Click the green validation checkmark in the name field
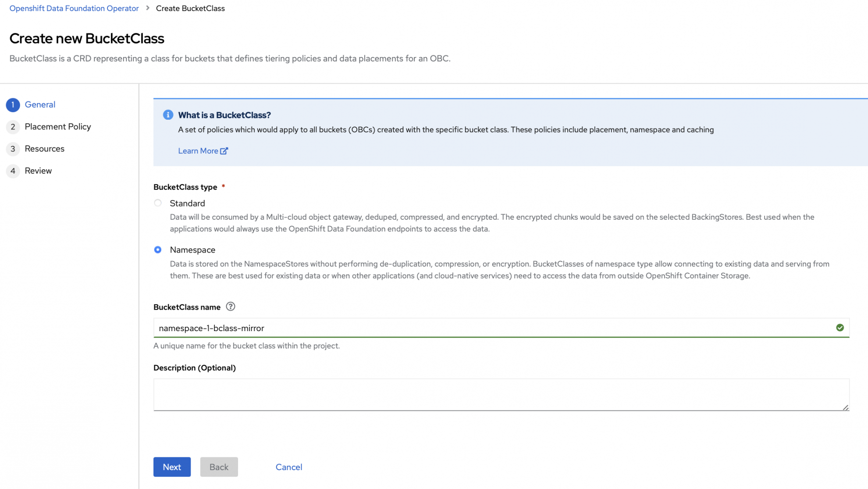This screenshot has width=868, height=489. click(x=840, y=328)
